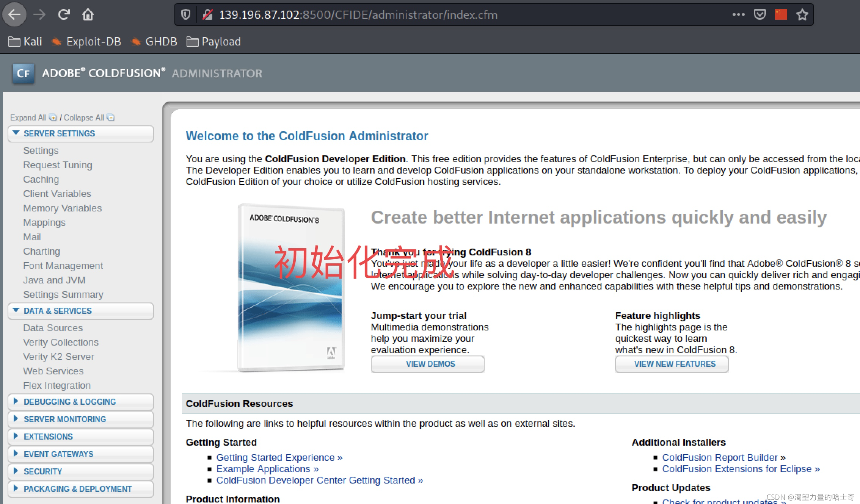Click the shield tracking protection icon
Screen dimensions: 860x504
(x=185, y=15)
